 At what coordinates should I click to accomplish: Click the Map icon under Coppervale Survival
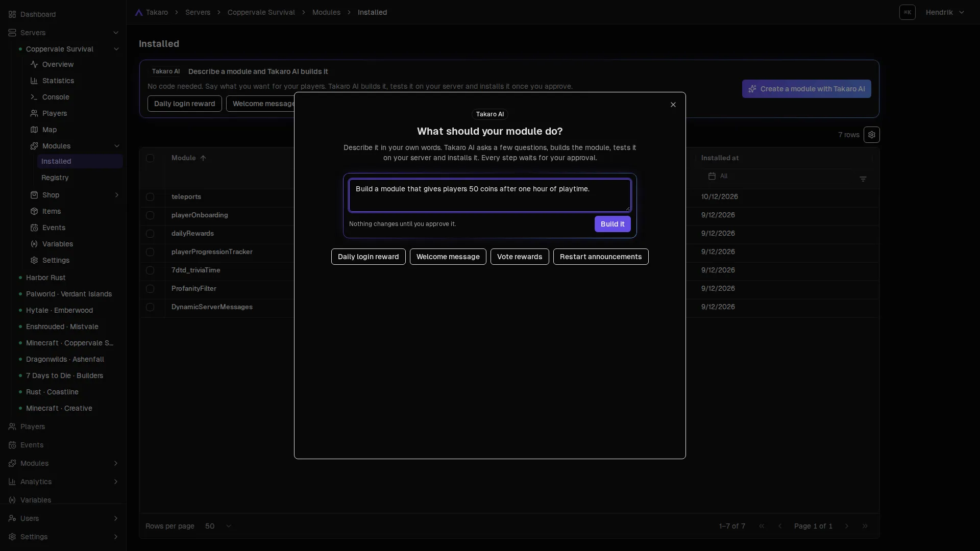(34, 130)
